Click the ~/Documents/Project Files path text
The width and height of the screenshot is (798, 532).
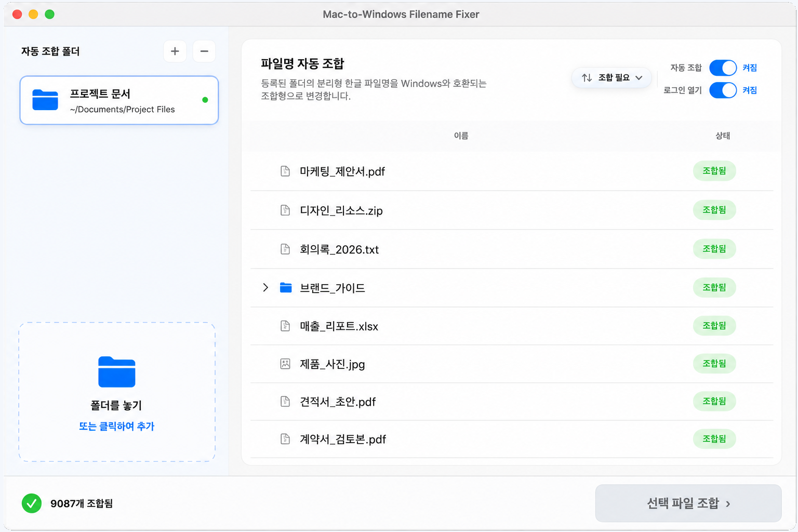122,110
